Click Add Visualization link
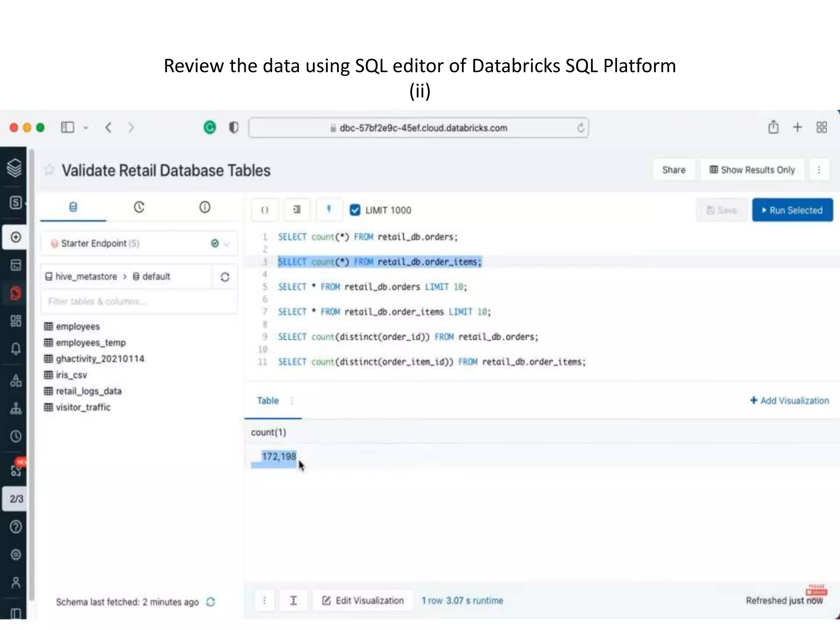The image size is (840, 630). [x=790, y=401]
